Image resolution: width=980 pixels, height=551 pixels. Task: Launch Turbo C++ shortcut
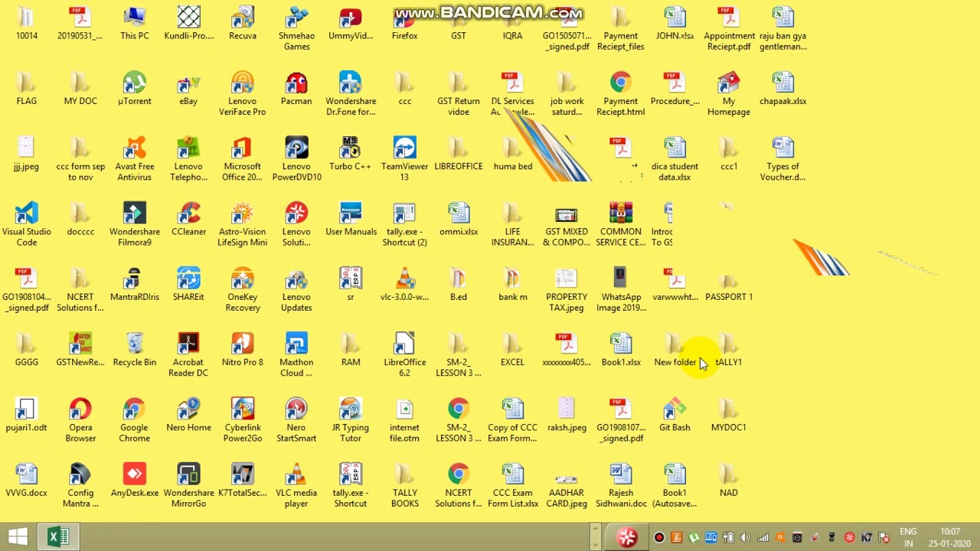(x=351, y=154)
